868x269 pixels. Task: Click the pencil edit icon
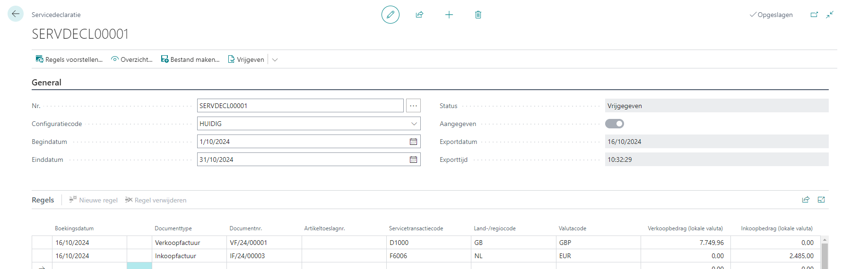coord(391,15)
